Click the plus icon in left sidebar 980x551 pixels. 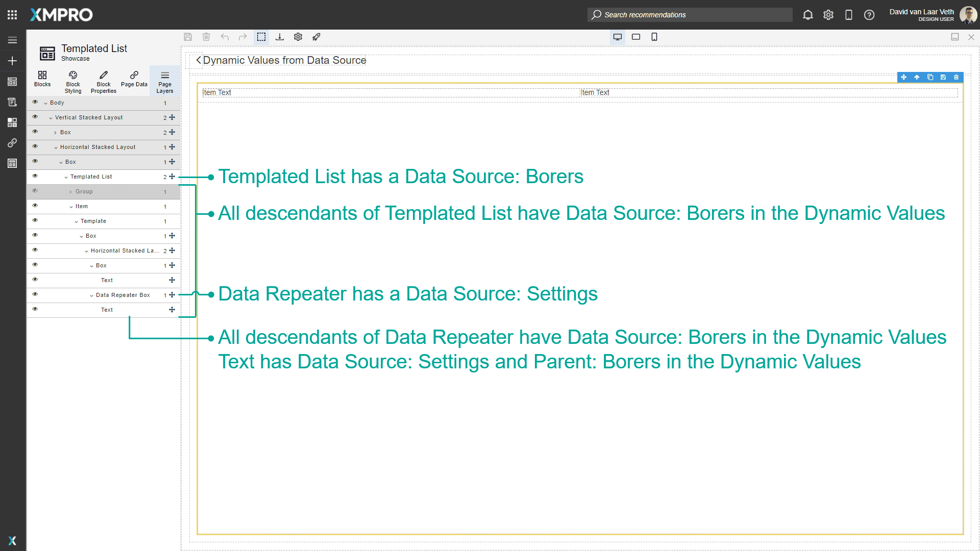pyautogui.click(x=12, y=61)
